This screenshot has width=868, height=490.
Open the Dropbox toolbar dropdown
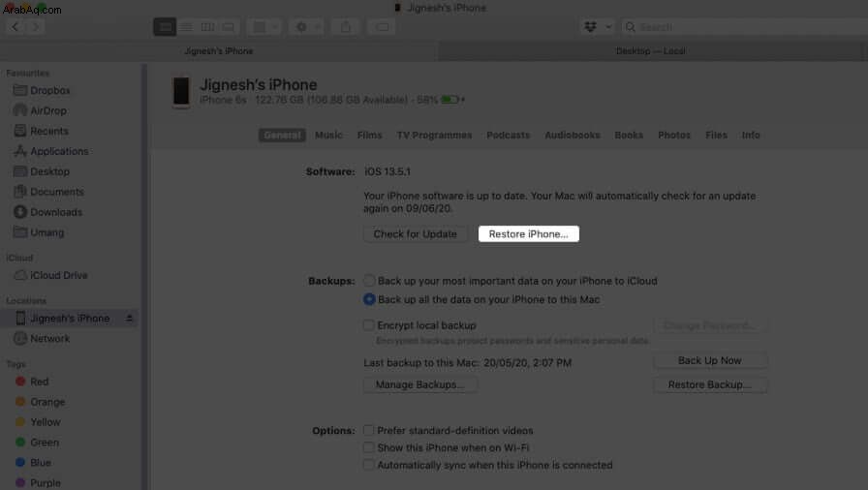[597, 26]
